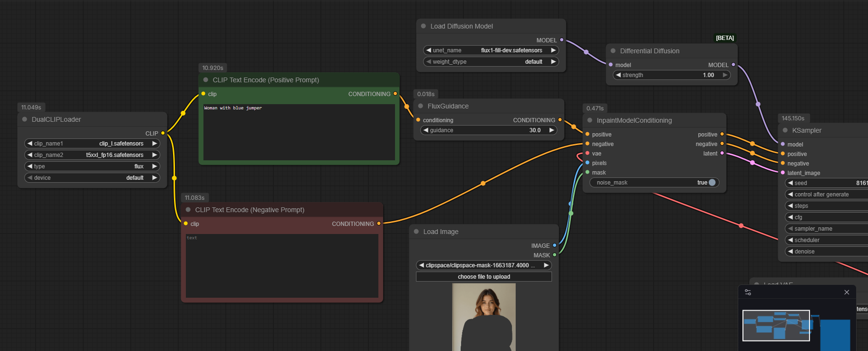Collapse the FluxGuidance node dot
868x351 pixels.
421,106
